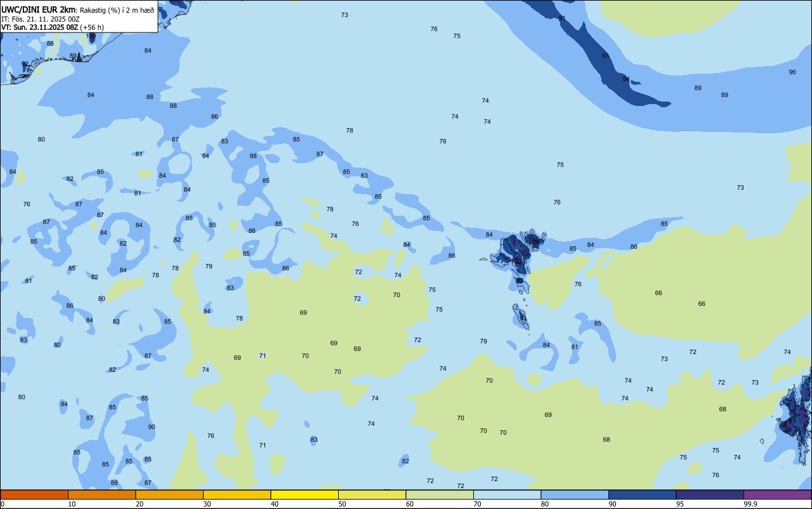Select the 'Rakastig (%) í 2 m hæð' label
Image resolution: width=812 pixels, height=509 pixels.
click(x=117, y=10)
